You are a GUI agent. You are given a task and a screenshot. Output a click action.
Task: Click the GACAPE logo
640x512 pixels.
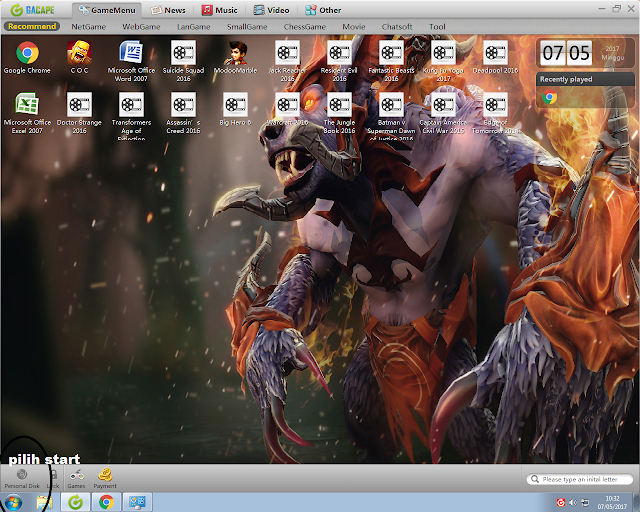click(33, 10)
